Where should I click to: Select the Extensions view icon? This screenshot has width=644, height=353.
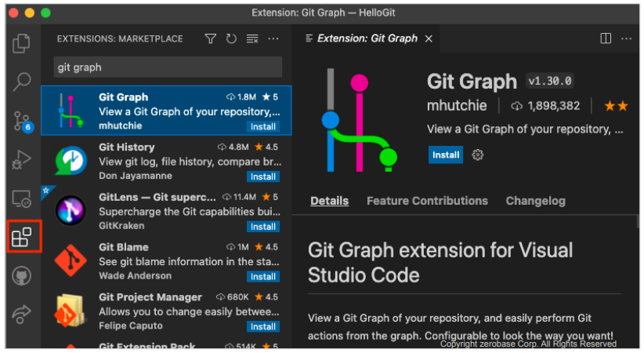coord(21,238)
